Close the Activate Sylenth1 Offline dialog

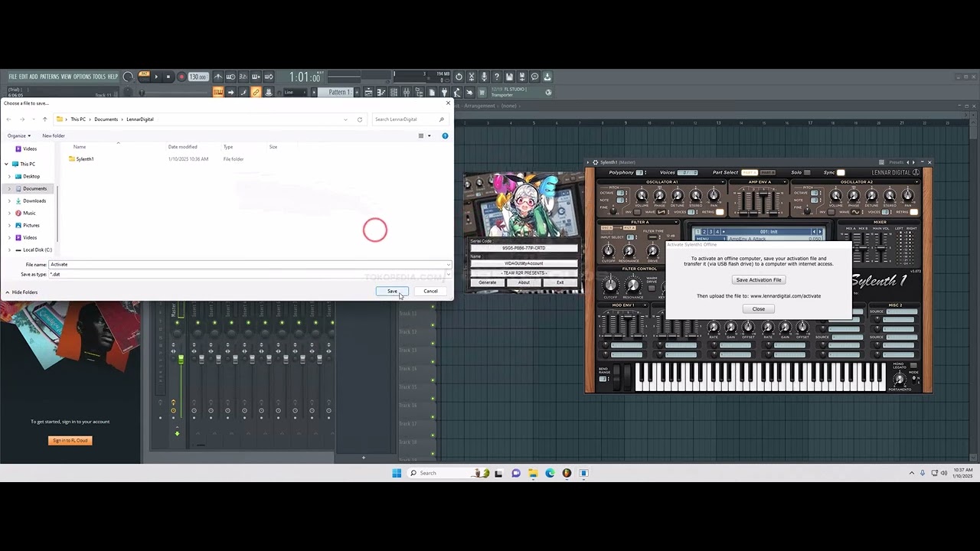coord(759,308)
